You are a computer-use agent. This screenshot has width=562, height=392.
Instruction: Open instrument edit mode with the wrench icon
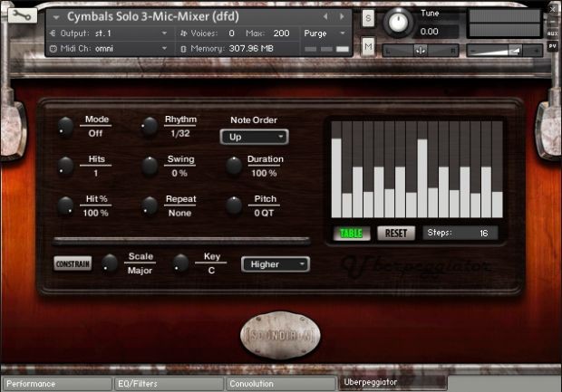pyautogui.click(x=23, y=15)
